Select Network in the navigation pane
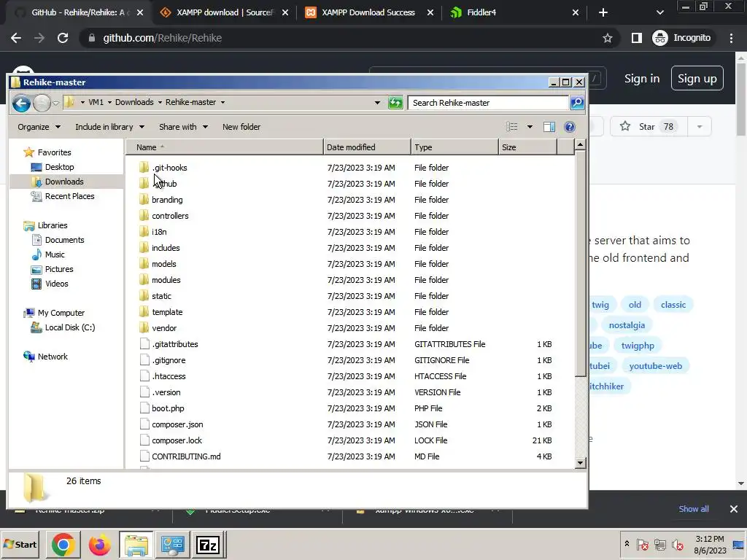The width and height of the screenshot is (747, 560). pos(53,357)
